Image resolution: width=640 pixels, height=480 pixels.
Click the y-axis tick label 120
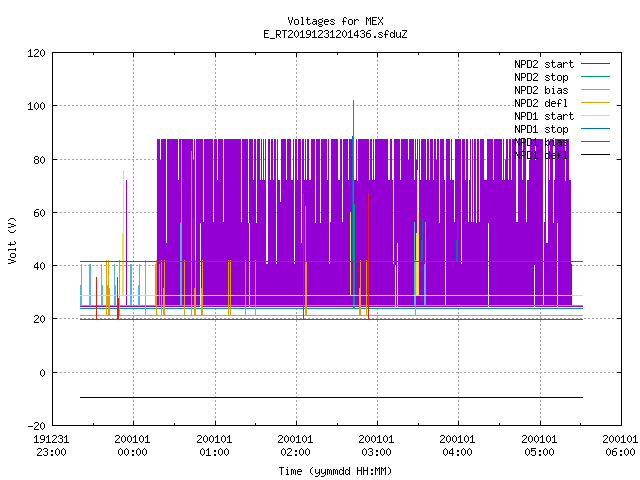tap(36, 53)
